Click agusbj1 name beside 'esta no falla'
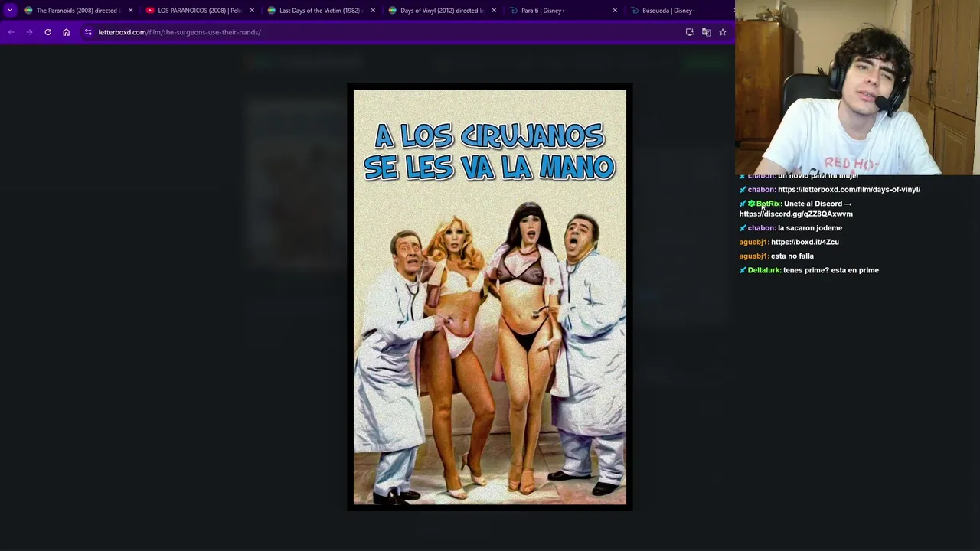This screenshot has height=551, width=980. coord(753,256)
